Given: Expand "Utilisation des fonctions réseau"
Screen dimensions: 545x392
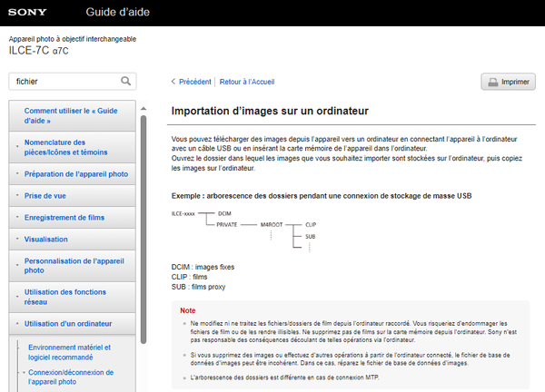Looking at the screenshot, I should [64, 297].
